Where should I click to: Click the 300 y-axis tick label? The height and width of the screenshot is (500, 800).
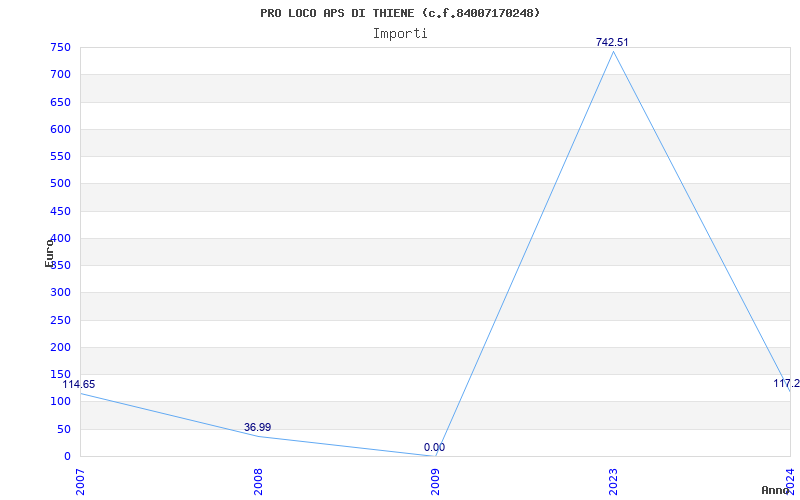point(60,293)
